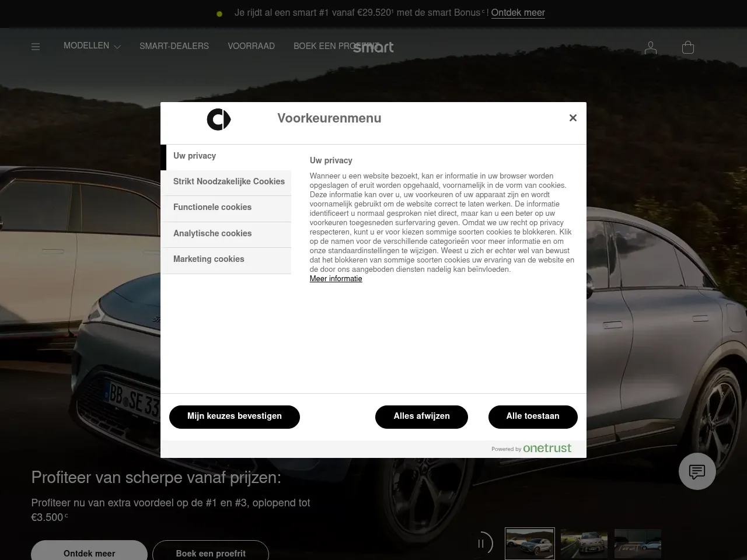Click Ontdek meer in top banner
747x560 pixels.
(518, 13)
